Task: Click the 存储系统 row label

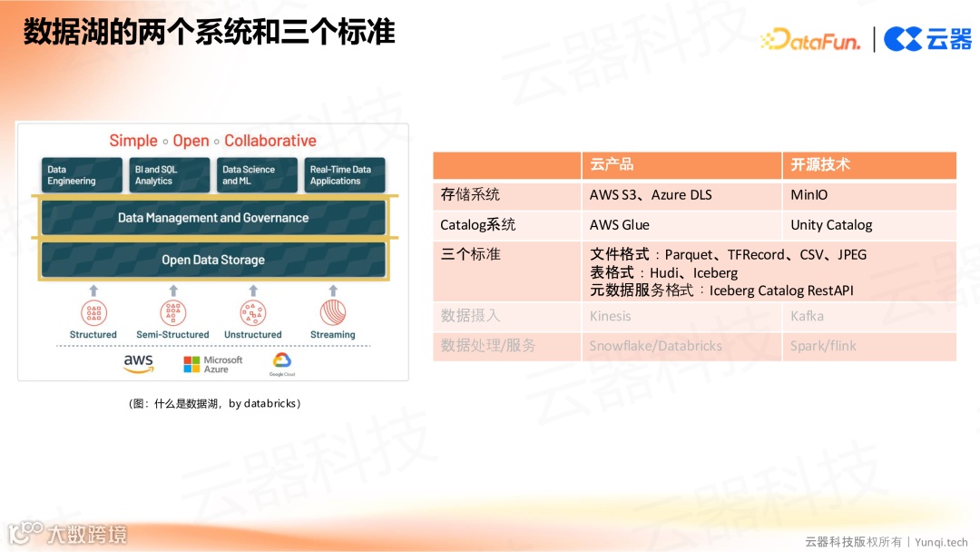Action: pyautogui.click(x=470, y=195)
